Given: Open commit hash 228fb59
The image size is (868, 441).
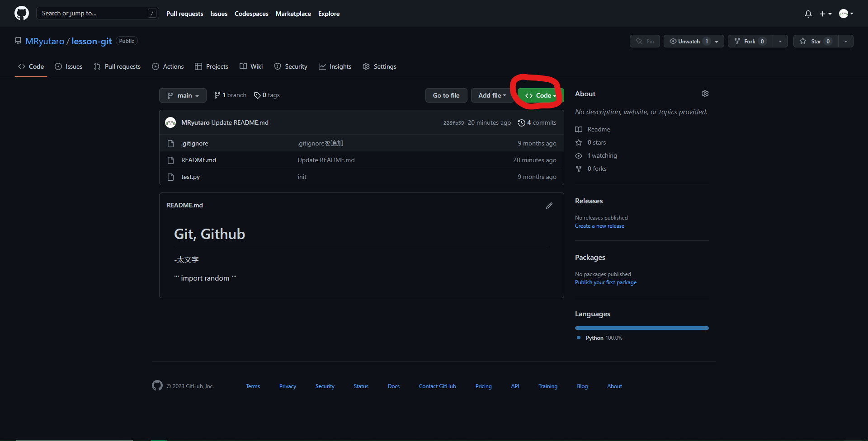Looking at the screenshot, I should tap(453, 123).
